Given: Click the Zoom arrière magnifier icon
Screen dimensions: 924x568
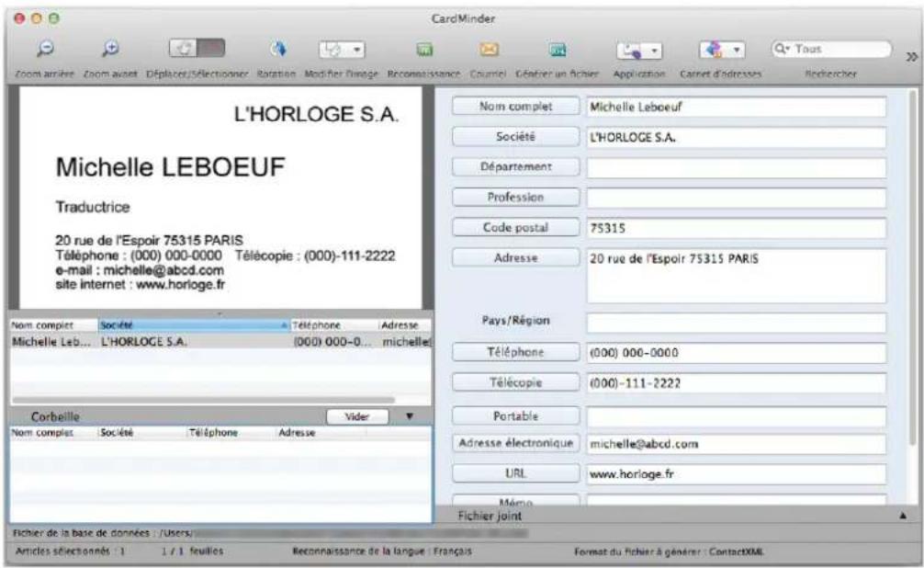Looking at the screenshot, I should pyautogui.click(x=45, y=49).
